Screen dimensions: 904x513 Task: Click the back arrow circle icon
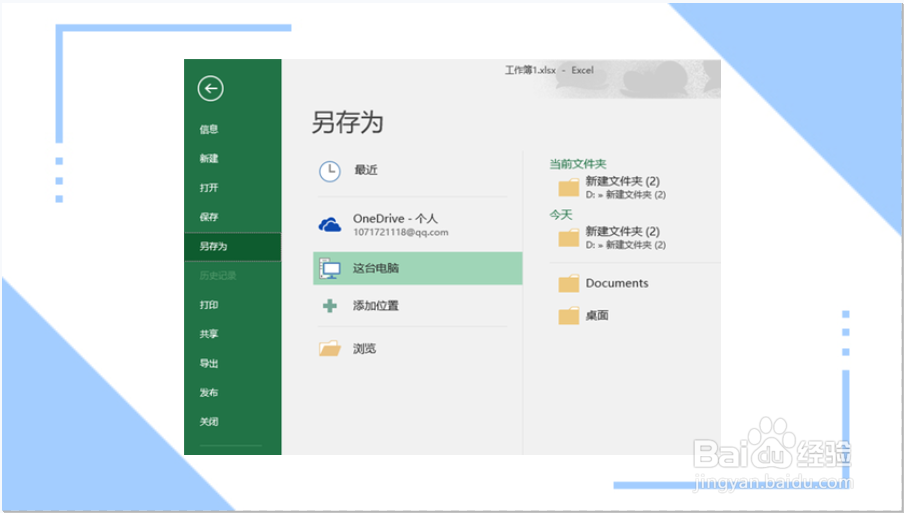[x=210, y=88]
